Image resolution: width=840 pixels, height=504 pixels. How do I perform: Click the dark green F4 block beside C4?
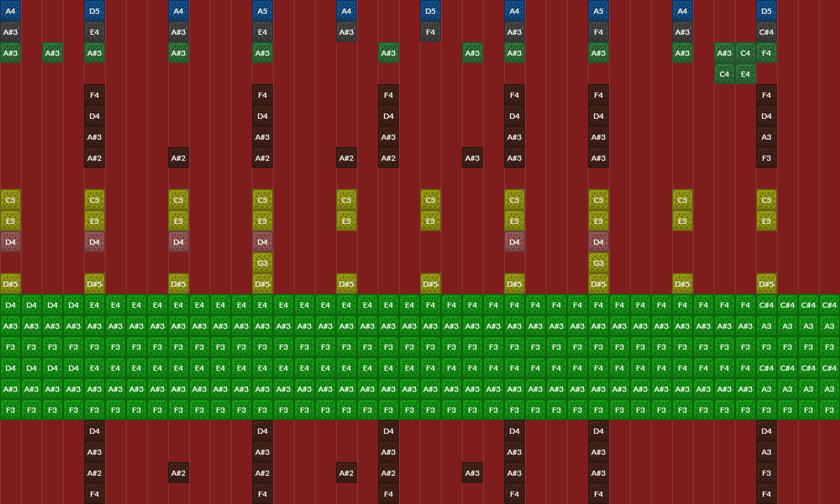(766, 53)
